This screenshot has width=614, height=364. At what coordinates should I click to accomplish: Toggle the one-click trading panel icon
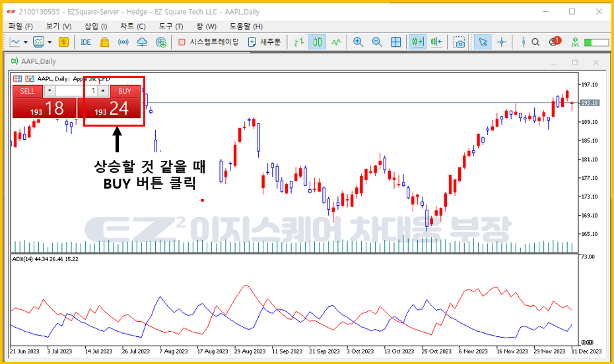[x=17, y=78]
